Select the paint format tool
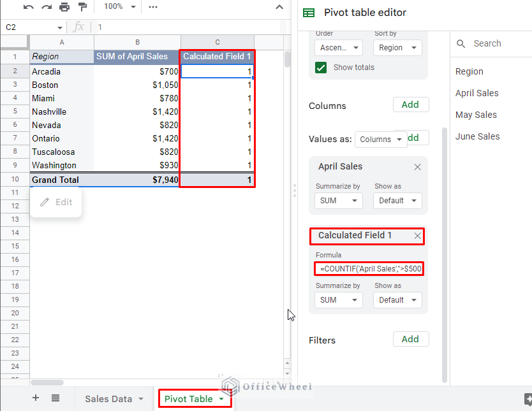 82,7
